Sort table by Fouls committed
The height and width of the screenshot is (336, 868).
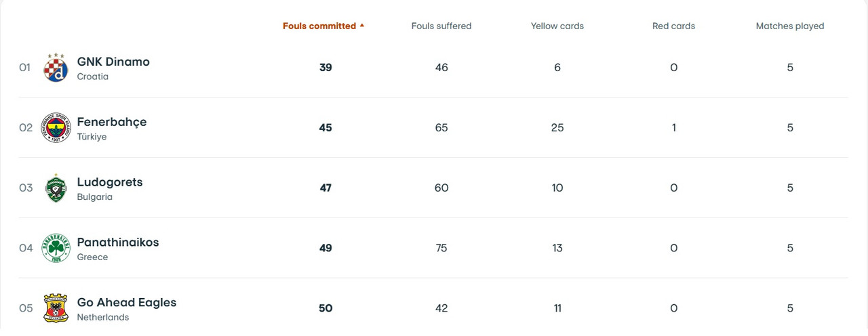[x=319, y=26]
